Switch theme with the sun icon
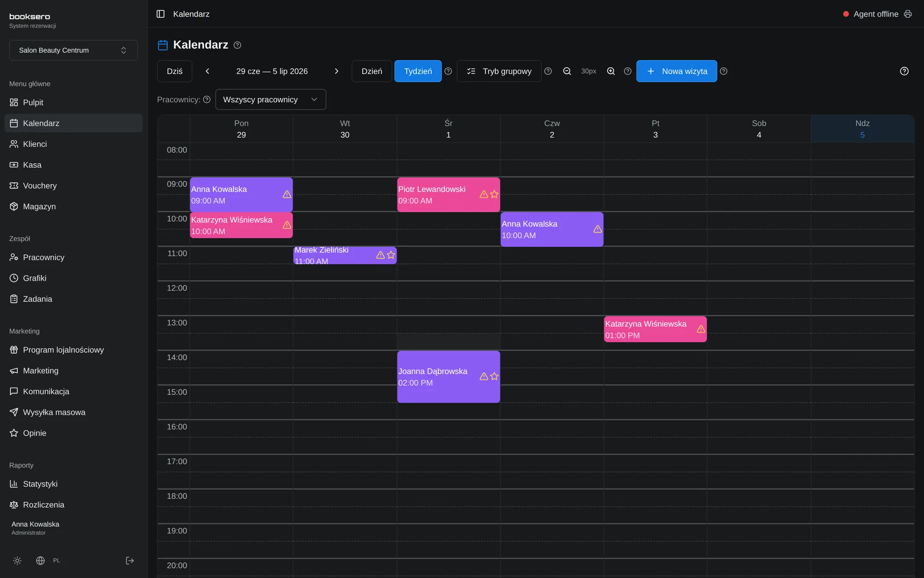Screen dimensions: 924x578 point(17,560)
